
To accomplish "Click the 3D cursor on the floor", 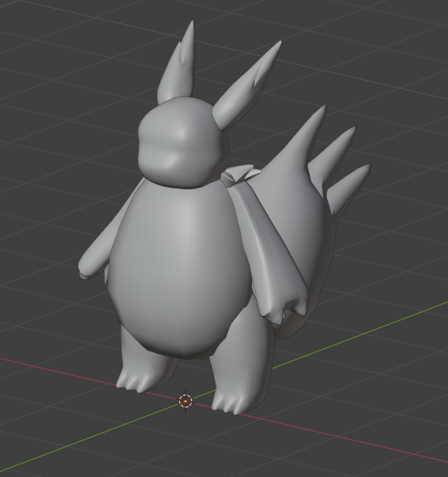I will coord(185,401).
